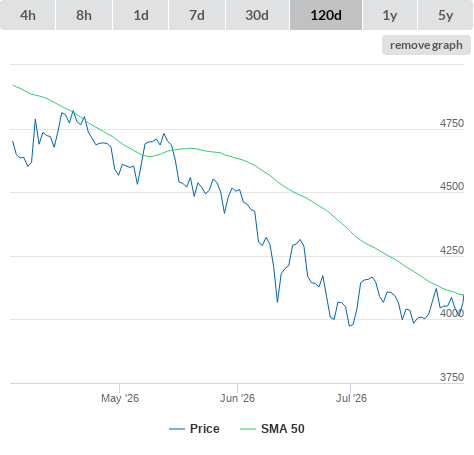Switch chart to 1y view
Screen dimensions: 474x455
[390, 15]
